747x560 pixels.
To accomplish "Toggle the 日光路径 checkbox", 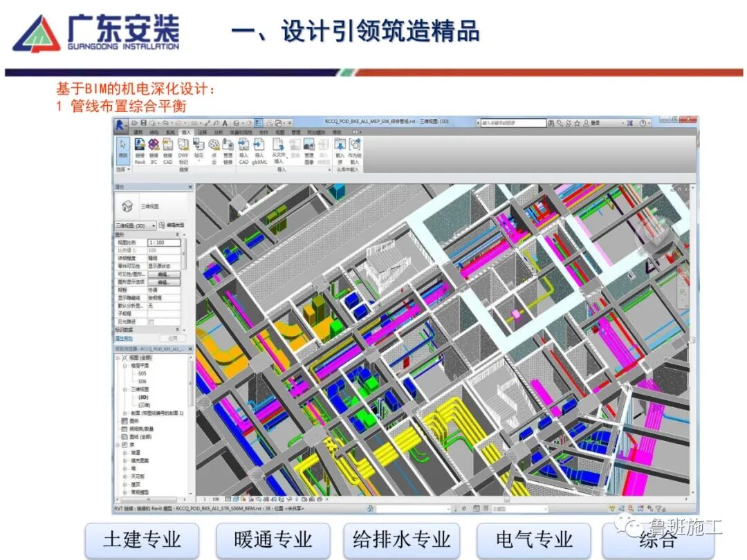I will pos(151,322).
